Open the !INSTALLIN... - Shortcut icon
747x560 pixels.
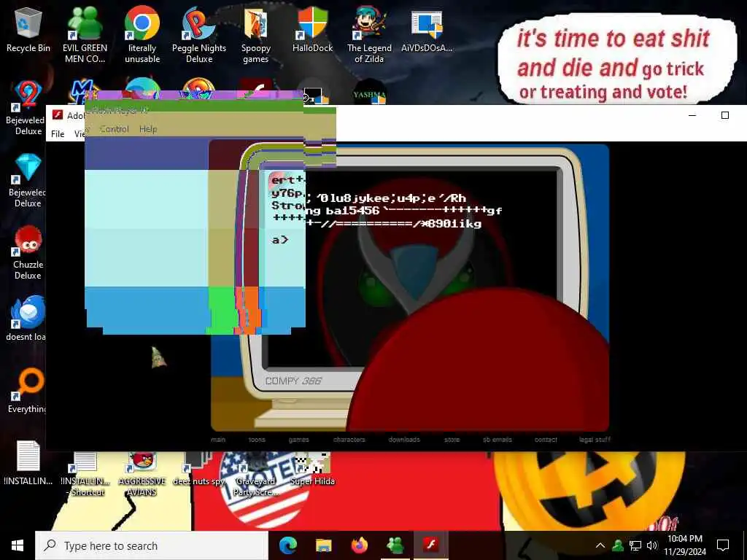coord(86,474)
